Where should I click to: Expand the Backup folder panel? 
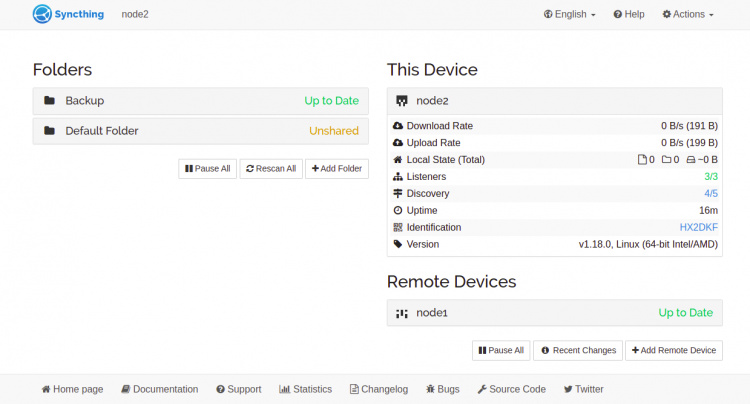click(x=200, y=101)
